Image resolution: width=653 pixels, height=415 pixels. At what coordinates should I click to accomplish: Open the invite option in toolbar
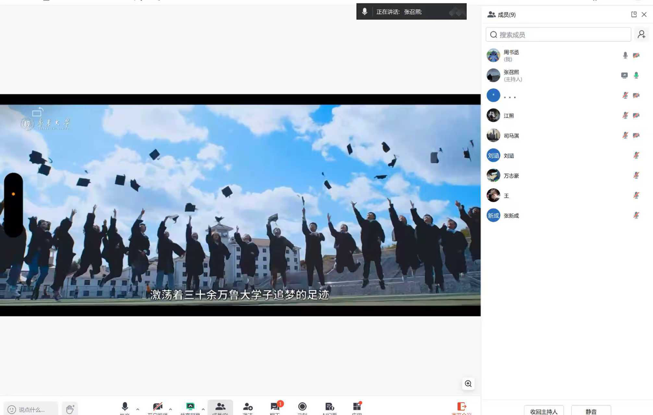tap(248, 407)
